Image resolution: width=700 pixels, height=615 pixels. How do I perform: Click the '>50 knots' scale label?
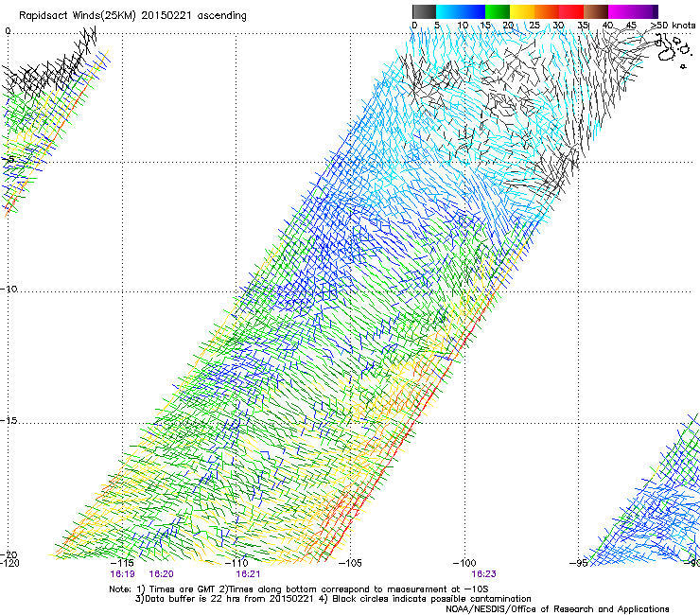pyautogui.click(x=673, y=25)
